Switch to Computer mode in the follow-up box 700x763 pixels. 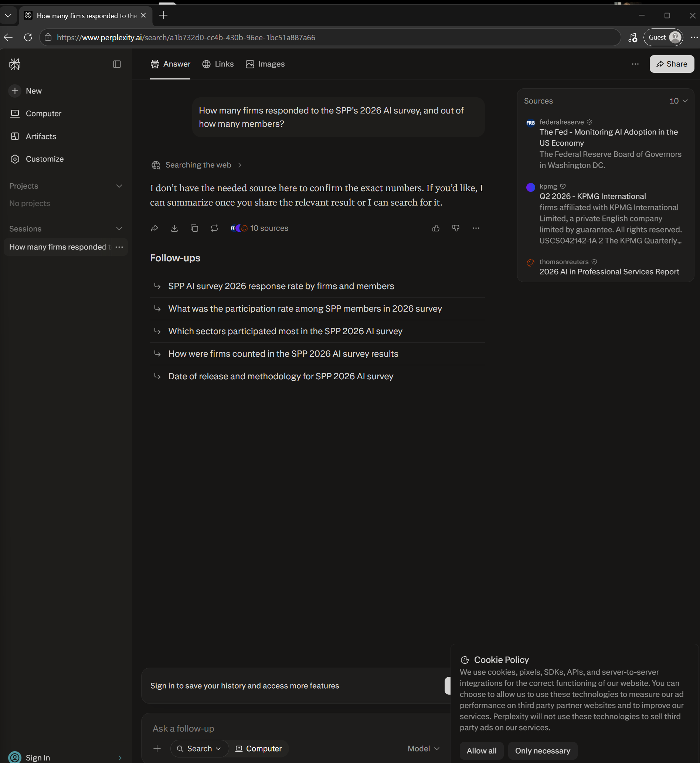(259, 749)
